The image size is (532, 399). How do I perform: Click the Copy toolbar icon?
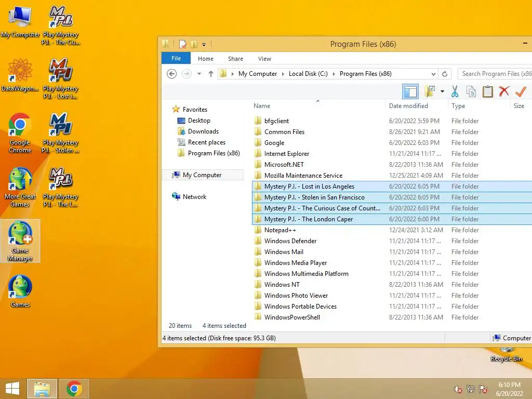tap(471, 91)
